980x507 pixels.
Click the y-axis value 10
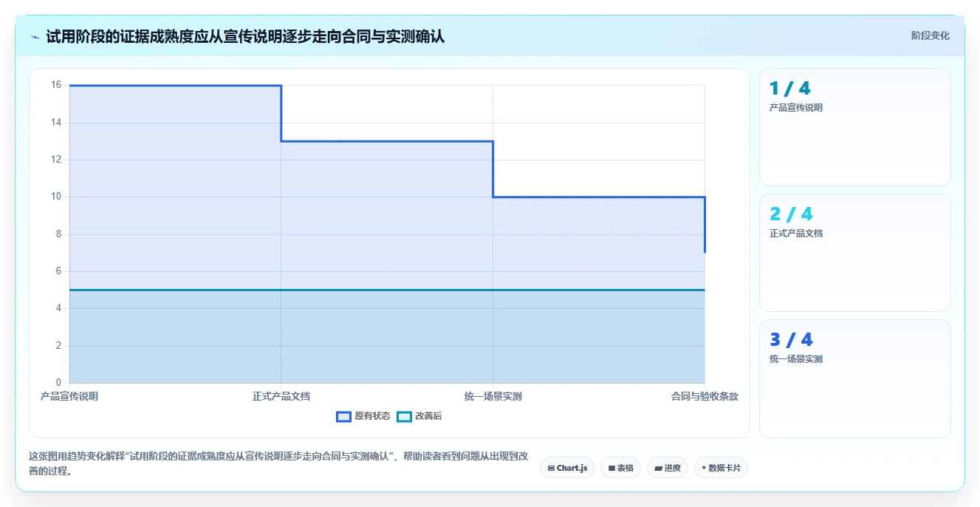pos(56,197)
